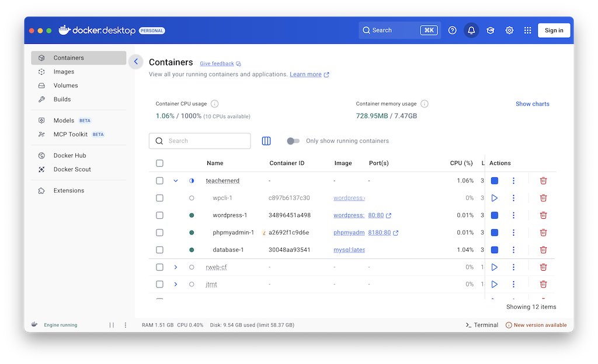This screenshot has height=364, width=598.
Task: Open phpmyadmin-1 port 8180:80 link
Action: click(383, 233)
